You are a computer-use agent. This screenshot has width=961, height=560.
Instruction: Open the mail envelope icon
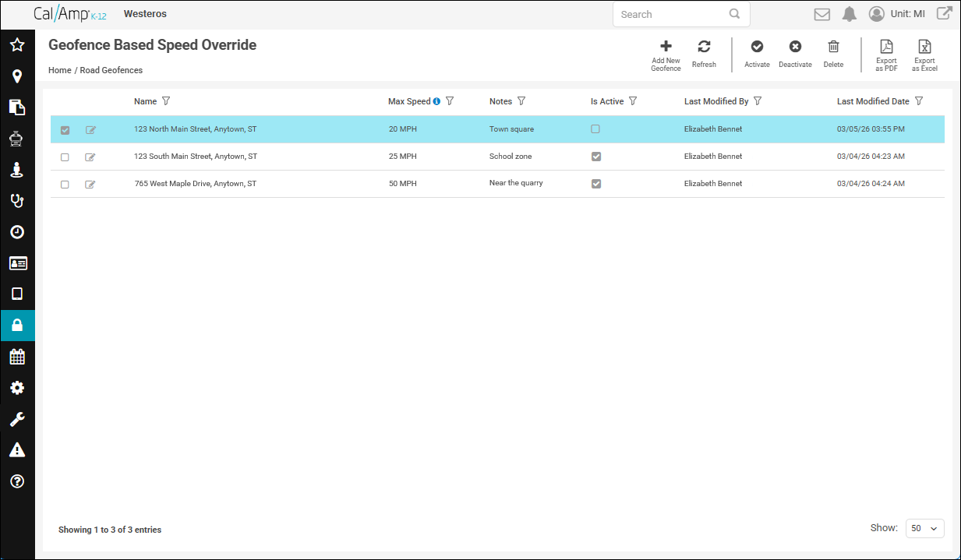pos(821,14)
